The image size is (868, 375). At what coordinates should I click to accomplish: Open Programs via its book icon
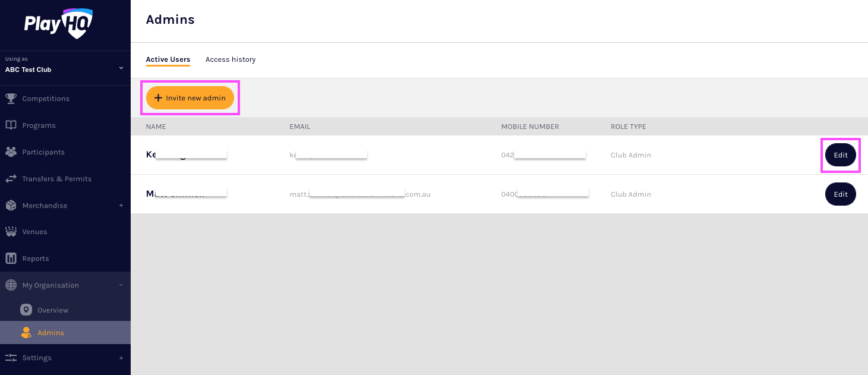pos(11,125)
